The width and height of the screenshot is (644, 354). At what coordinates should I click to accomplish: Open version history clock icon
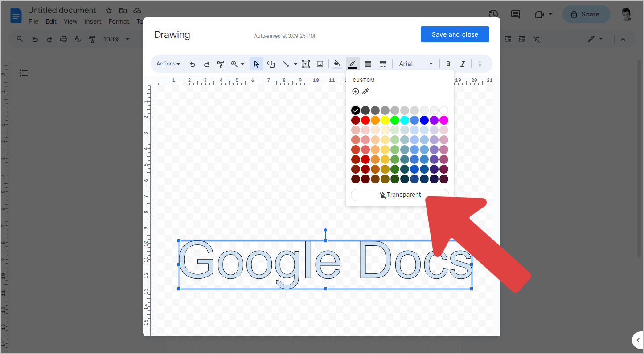click(x=493, y=14)
